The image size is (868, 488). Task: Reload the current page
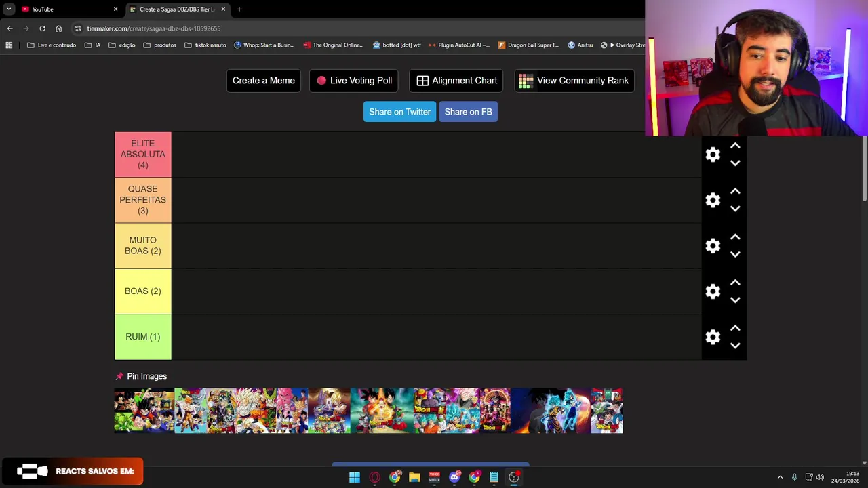(x=42, y=28)
